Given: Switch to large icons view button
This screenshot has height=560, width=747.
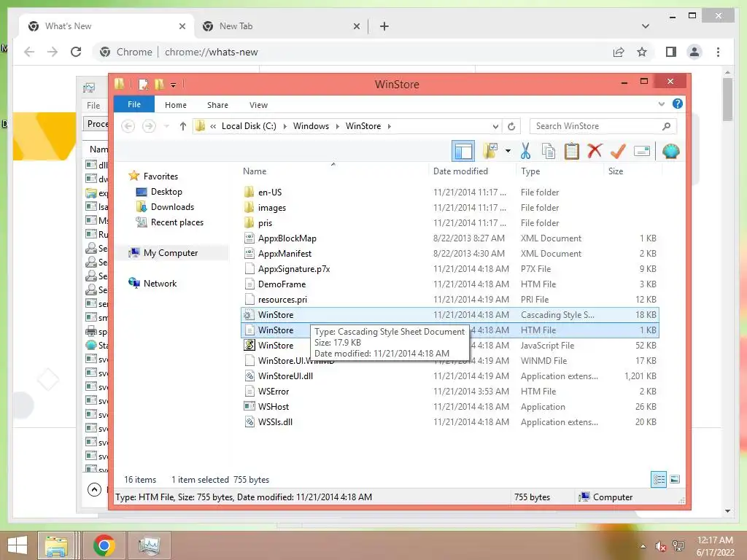Looking at the screenshot, I should (675, 479).
